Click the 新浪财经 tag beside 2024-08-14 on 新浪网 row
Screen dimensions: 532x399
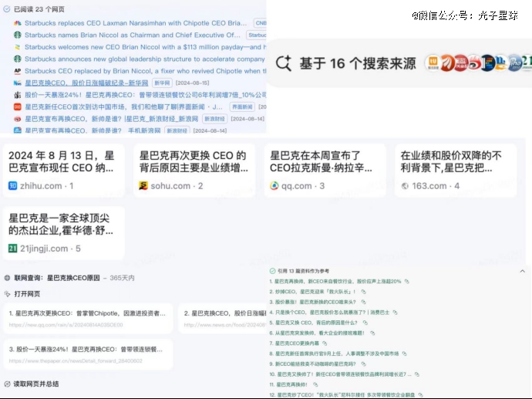(214, 119)
